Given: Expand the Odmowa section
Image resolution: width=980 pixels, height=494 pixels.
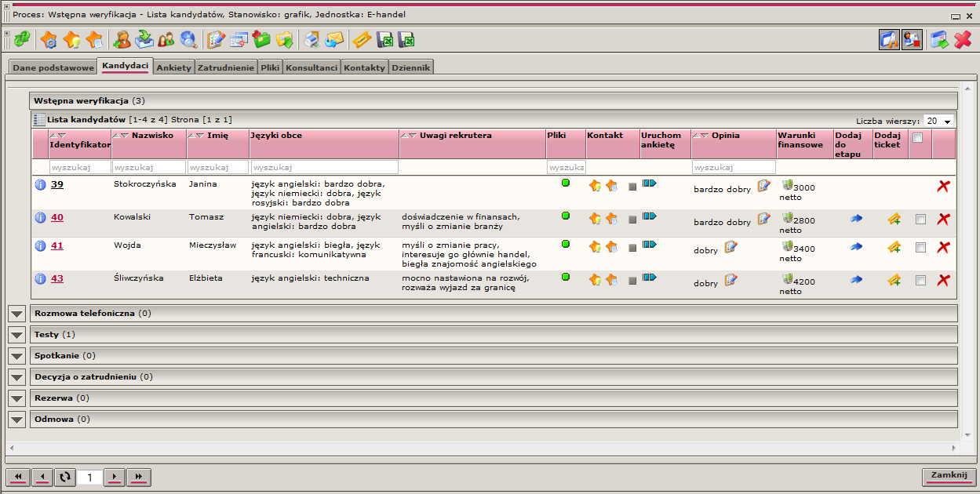Looking at the screenshot, I should tap(17, 420).
